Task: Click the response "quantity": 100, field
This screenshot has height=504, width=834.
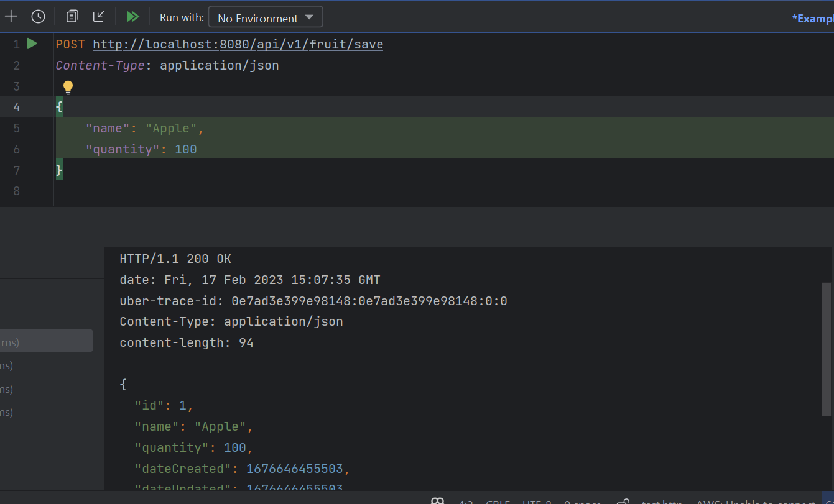Action: tap(194, 447)
